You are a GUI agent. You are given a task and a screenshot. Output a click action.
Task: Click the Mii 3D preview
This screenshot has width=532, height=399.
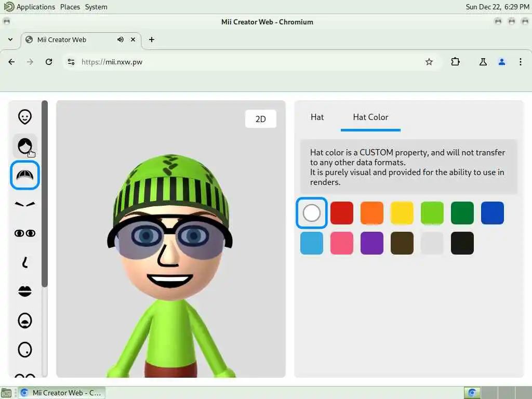click(170, 239)
